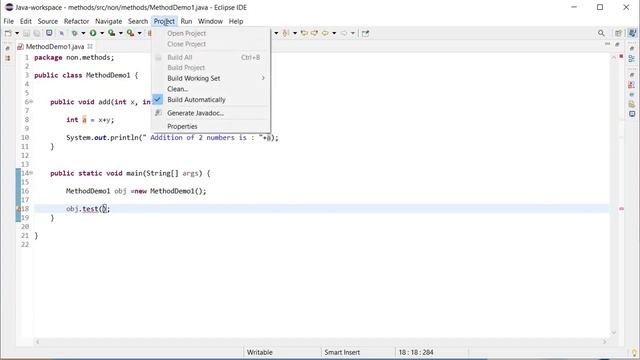Viewport: 640px width, 360px height.
Task: Collapse the add method fold at line 6
Action: point(31,101)
